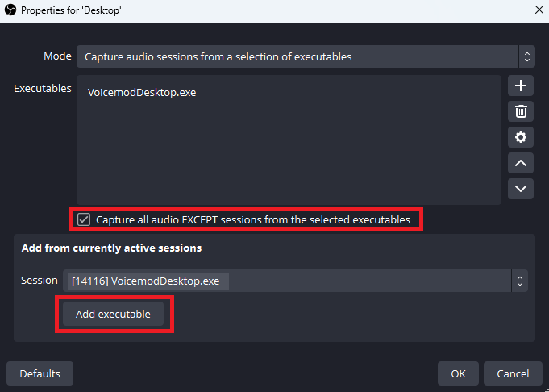Discard changes with the Cancel button
Screen dimensions: 549x392
pyautogui.click(x=513, y=373)
